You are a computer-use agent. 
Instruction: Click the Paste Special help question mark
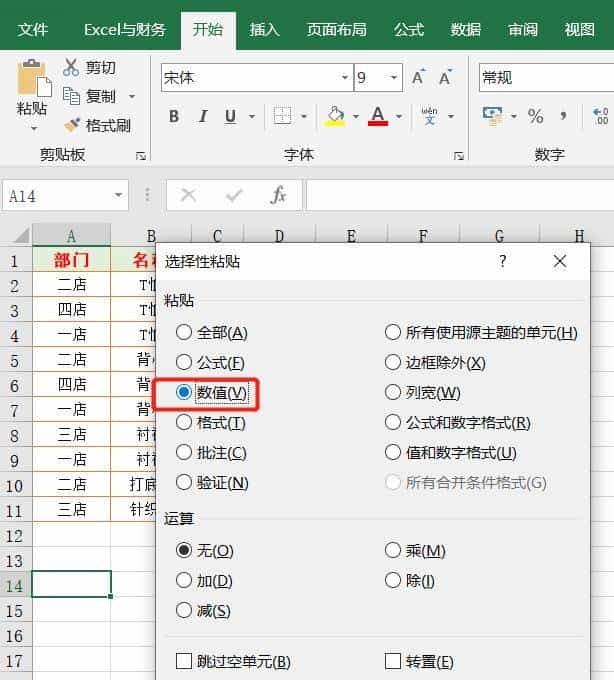(503, 262)
